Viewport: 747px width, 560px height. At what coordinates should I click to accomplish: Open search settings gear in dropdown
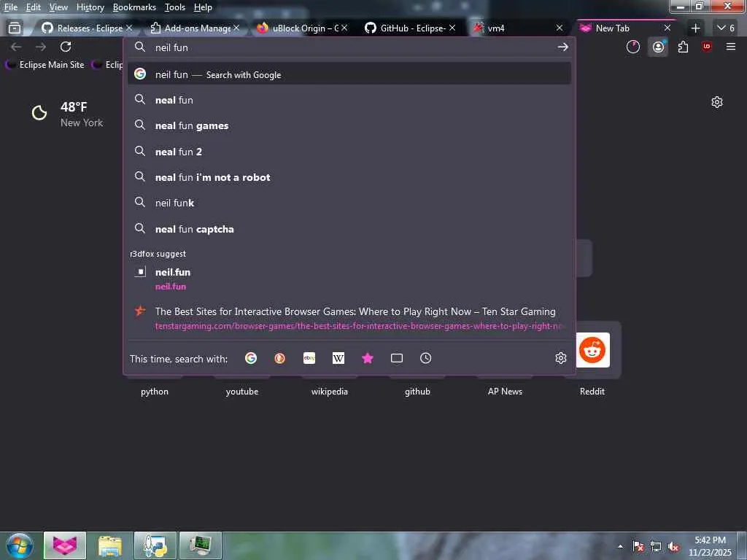(x=561, y=358)
